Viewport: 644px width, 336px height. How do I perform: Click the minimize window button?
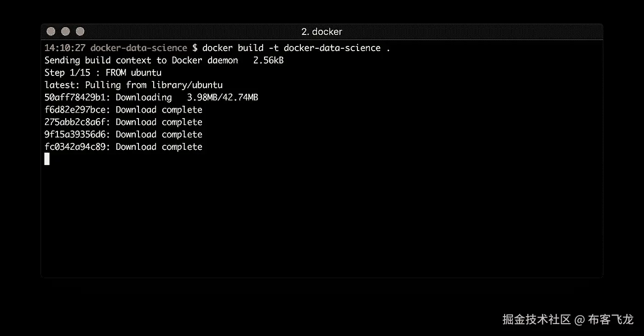65,31
